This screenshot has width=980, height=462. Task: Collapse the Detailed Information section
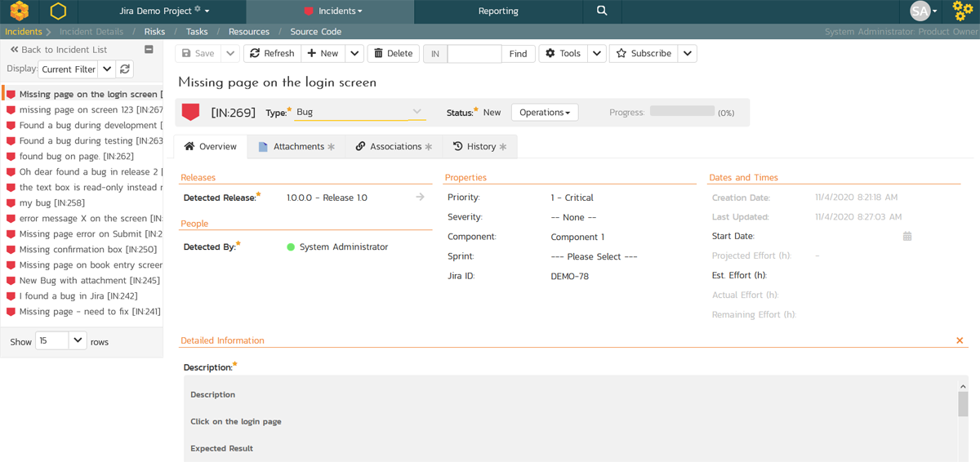click(x=960, y=340)
